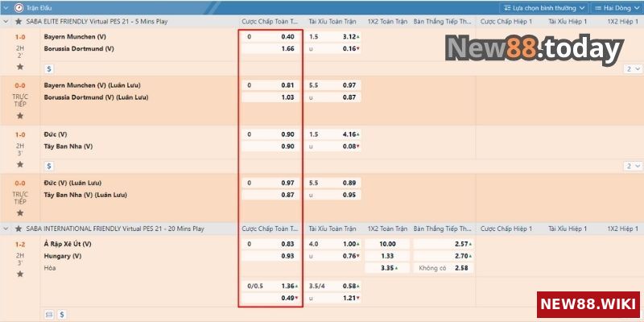
Task: Star the Bayern Munchen (V) 1-0 match
Action: point(20,67)
